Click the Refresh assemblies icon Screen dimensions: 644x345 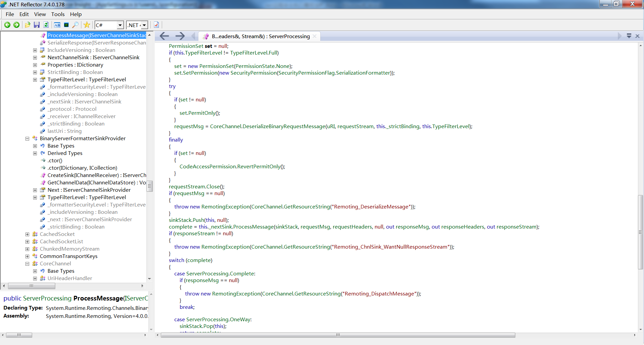(x=46, y=25)
